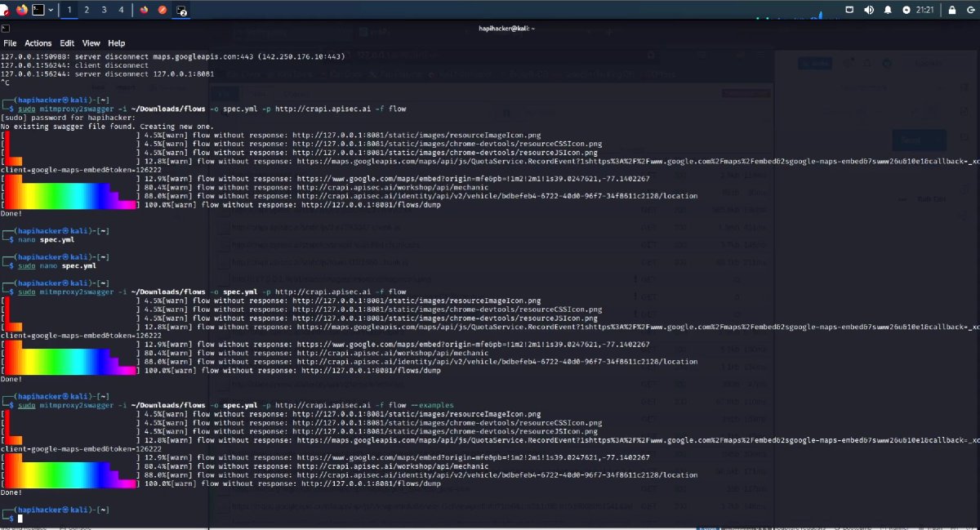Image resolution: width=980 pixels, height=530 pixels.
Task: Click the 'server disconnect 127.0.0.1:8081' line
Action: click(107, 73)
